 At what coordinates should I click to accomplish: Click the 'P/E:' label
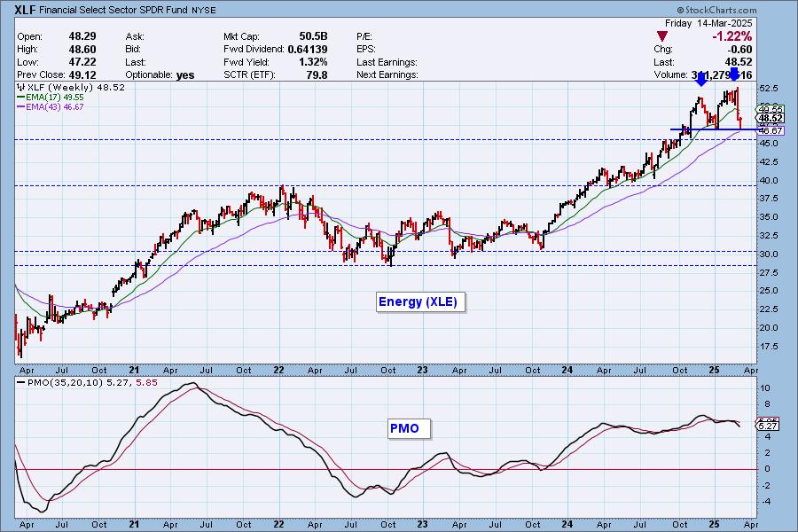coord(364,36)
